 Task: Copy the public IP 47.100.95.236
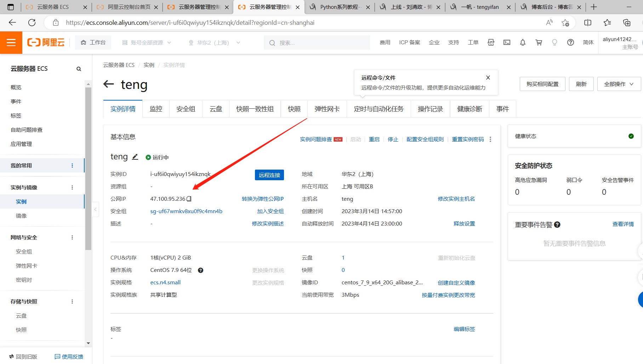click(189, 199)
